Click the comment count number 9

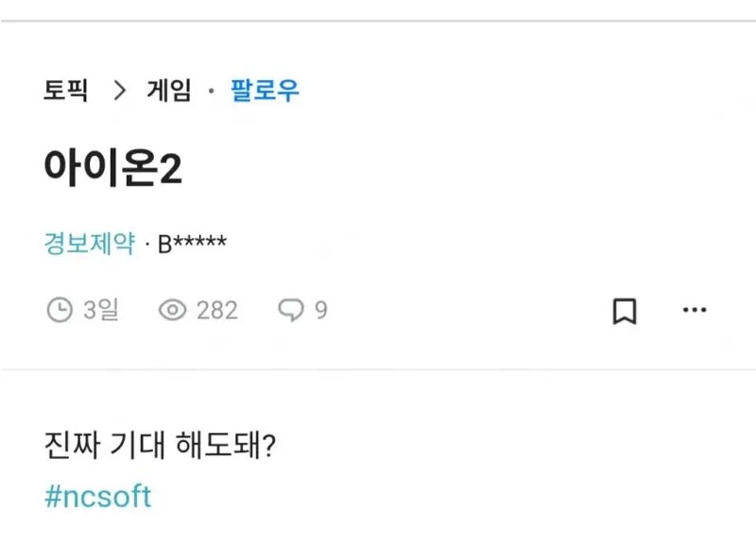point(321,310)
